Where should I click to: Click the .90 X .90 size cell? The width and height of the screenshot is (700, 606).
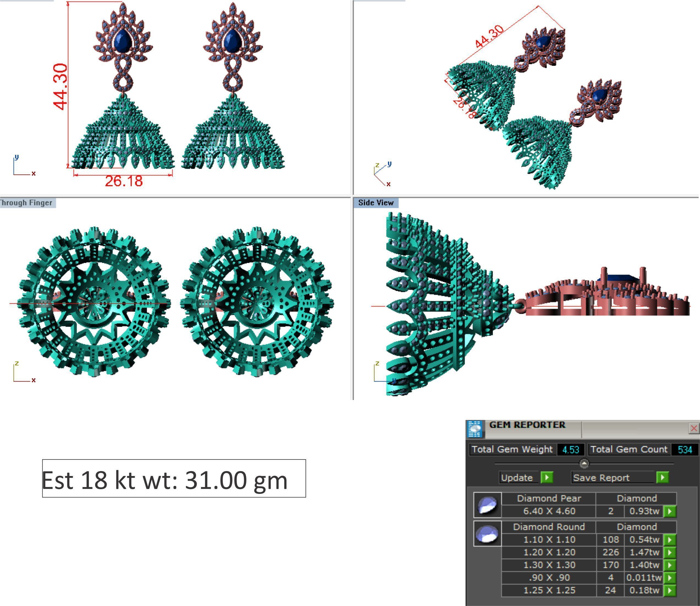click(x=549, y=578)
